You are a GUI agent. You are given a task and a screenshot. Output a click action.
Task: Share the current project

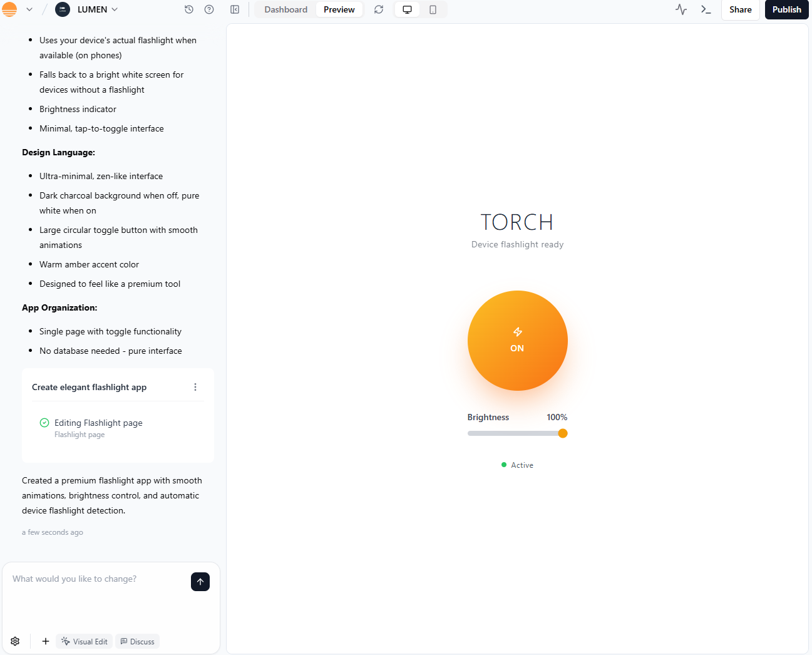tap(740, 9)
